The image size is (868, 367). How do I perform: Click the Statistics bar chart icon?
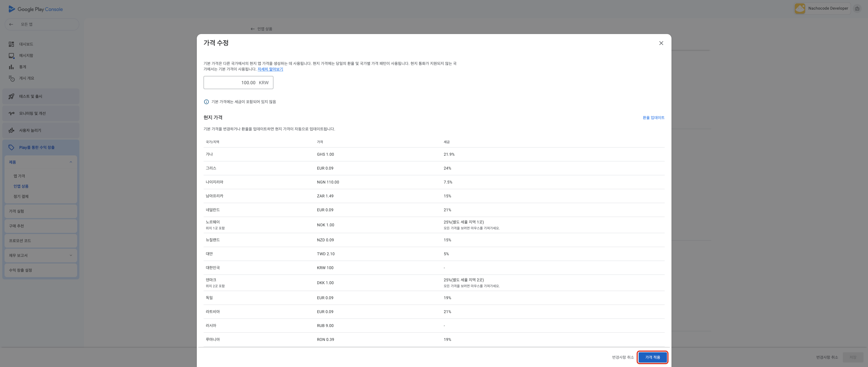(11, 67)
